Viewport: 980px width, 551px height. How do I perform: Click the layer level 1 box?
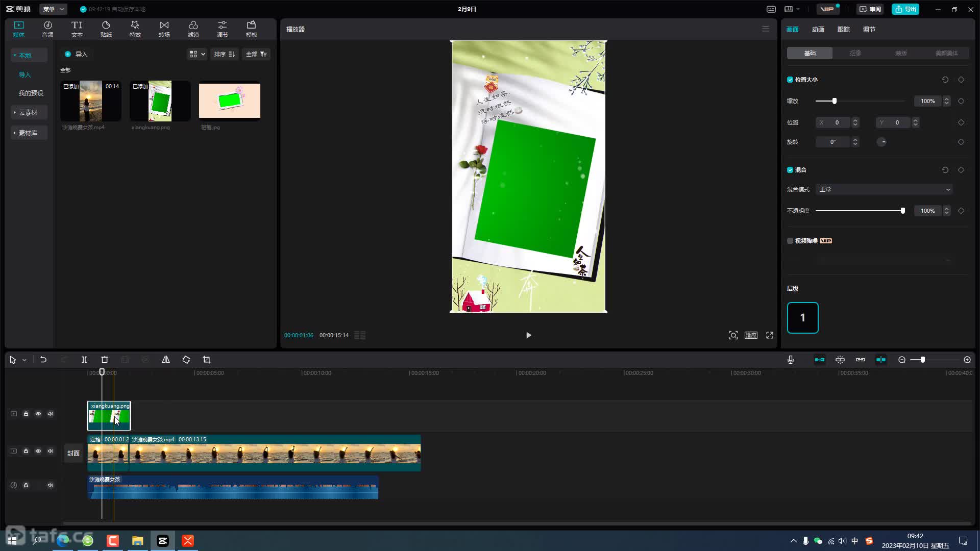803,318
